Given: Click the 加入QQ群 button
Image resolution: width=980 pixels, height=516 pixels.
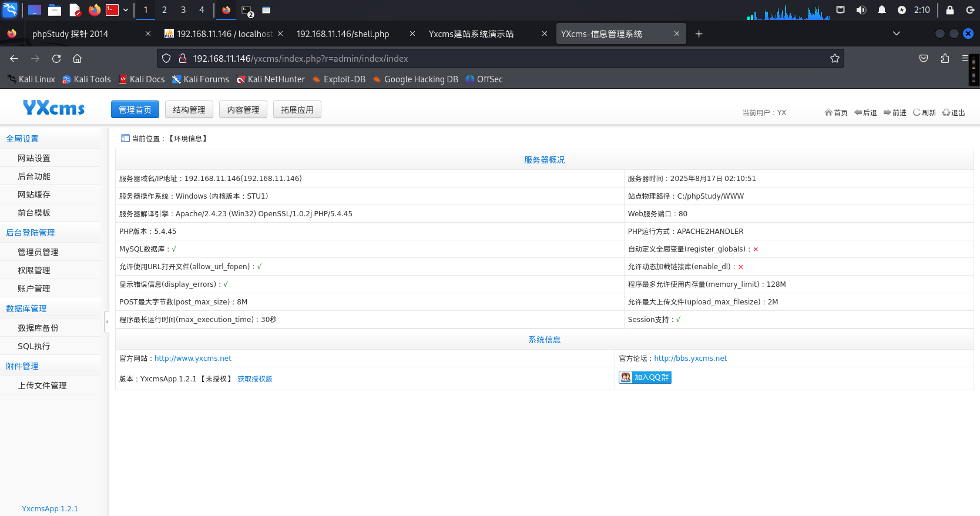Looking at the screenshot, I should click(x=645, y=377).
